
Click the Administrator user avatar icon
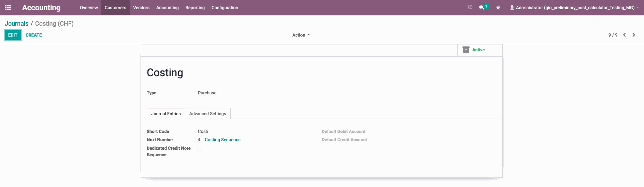[512, 8]
